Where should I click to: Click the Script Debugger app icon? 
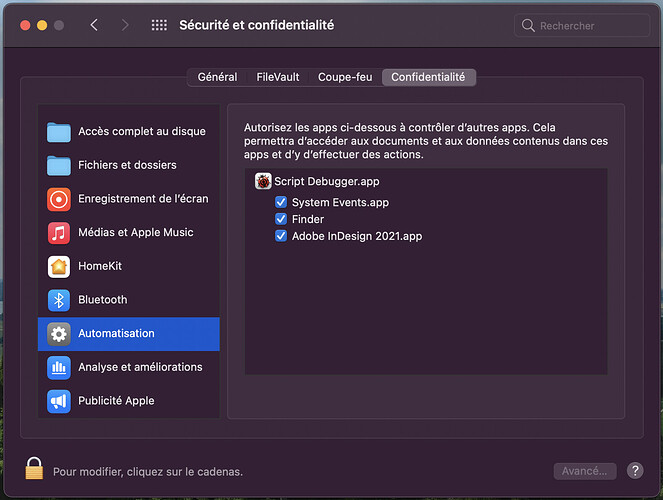pyautogui.click(x=263, y=181)
